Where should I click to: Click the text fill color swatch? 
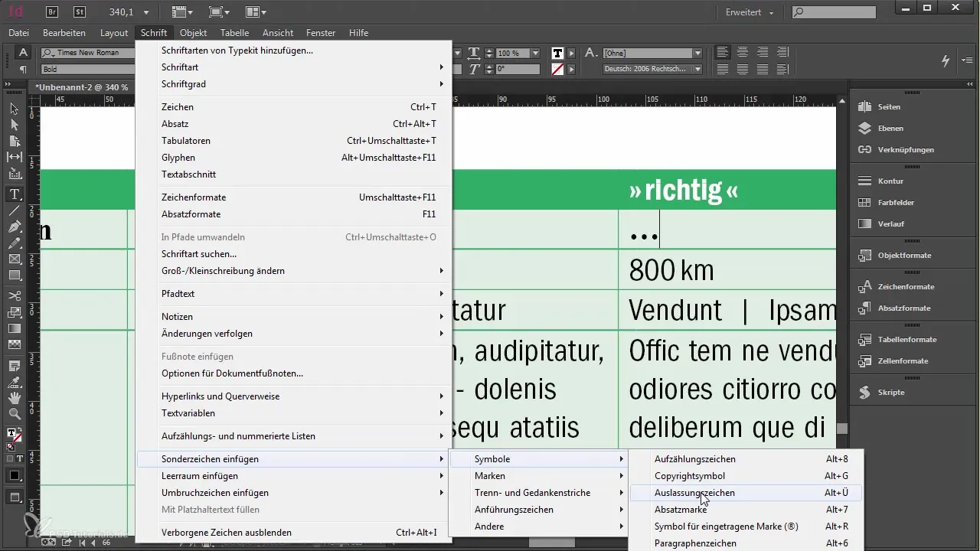[x=558, y=53]
